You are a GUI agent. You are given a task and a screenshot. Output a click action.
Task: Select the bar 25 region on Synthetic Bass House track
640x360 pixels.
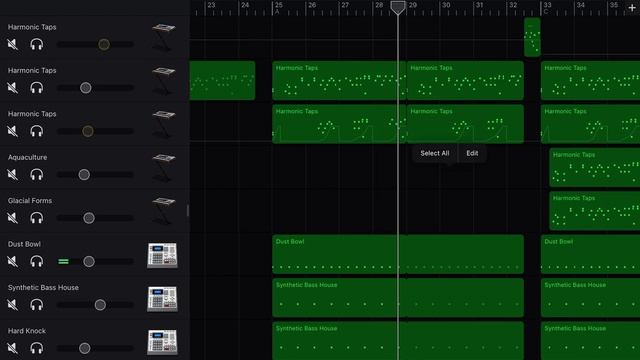(x=398, y=298)
